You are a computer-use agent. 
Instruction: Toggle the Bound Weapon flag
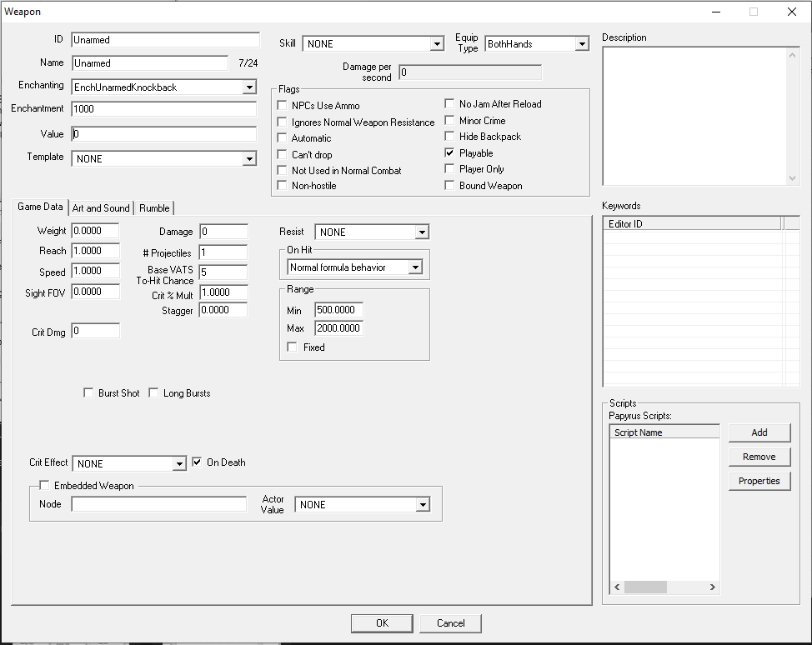(x=449, y=185)
